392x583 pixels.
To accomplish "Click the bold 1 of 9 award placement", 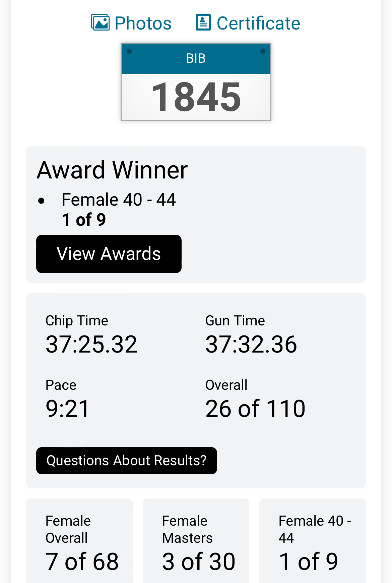I will [84, 220].
